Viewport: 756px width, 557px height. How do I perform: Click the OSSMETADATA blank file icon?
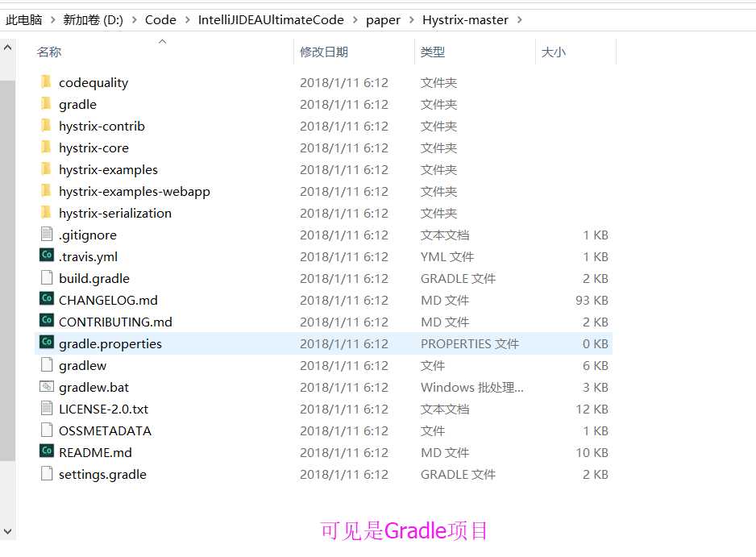pyautogui.click(x=47, y=430)
